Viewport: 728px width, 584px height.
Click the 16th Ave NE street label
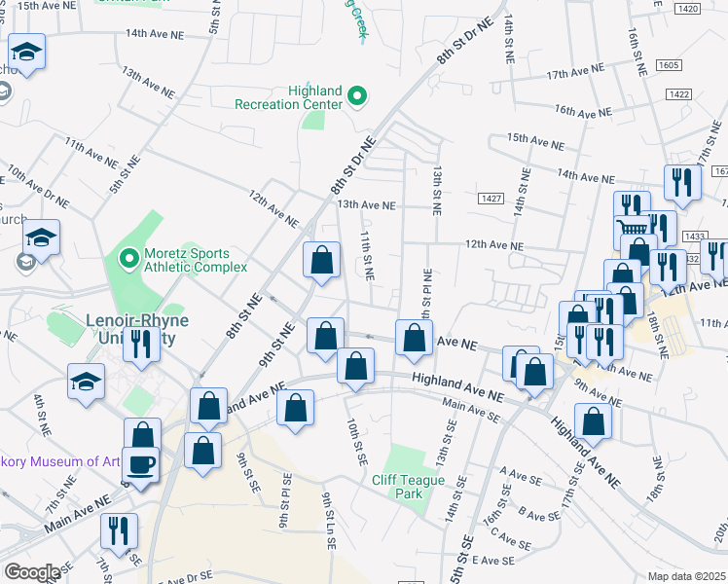click(584, 111)
